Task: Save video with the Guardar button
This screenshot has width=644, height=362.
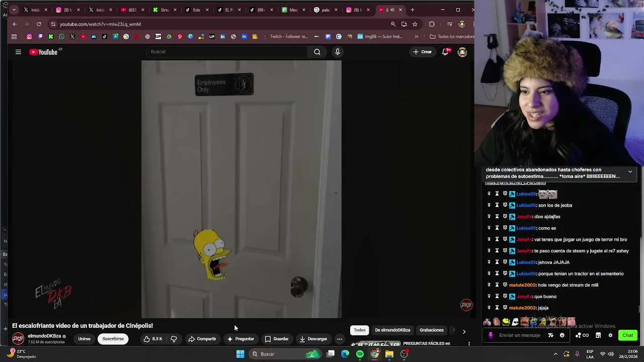Action: (277, 339)
